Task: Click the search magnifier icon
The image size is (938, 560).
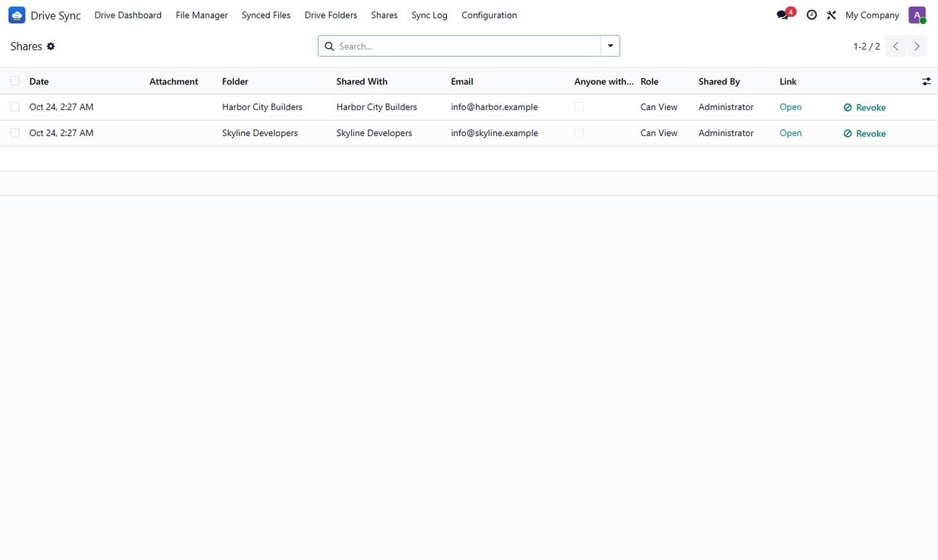Action: click(329, 46)
